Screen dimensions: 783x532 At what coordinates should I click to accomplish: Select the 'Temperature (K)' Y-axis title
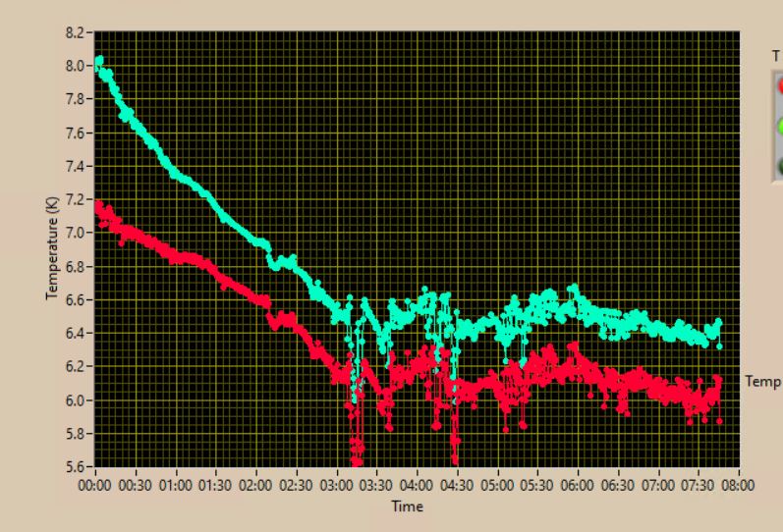[x=52, y=248]
